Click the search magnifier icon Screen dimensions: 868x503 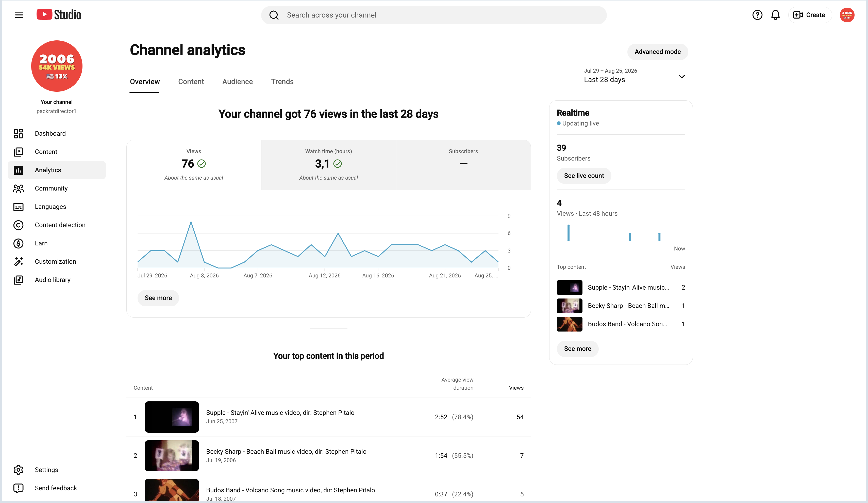click(x=274, y=15)
